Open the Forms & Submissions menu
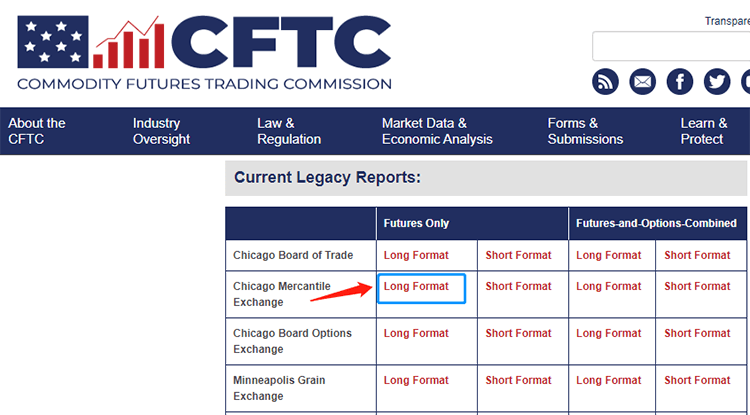The width and height of the screenshot is (750, 415). coord(585,131)
